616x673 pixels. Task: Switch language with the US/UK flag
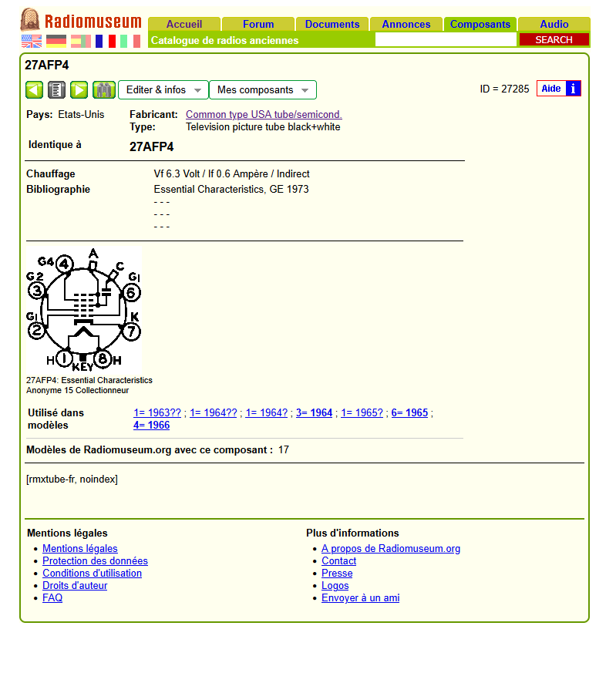click(x=32, y=41)
